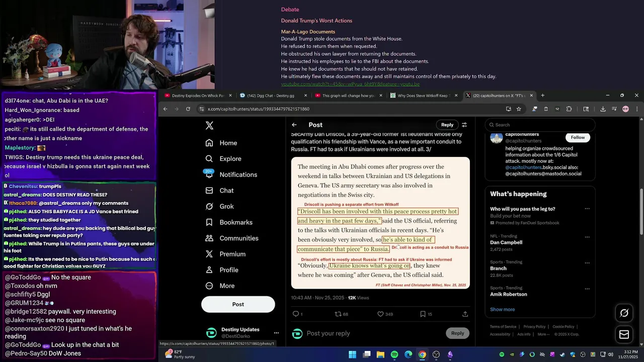The height and width of the screenshot is (362, 644).
Task: Open Chat in X sidebar
Action: pyautogui.click(x=219, y=191)
